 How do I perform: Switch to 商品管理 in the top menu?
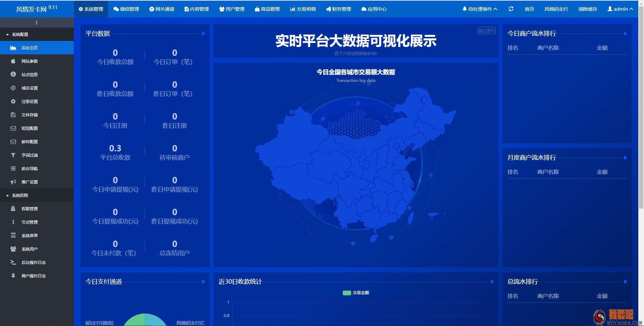point(267,9)
